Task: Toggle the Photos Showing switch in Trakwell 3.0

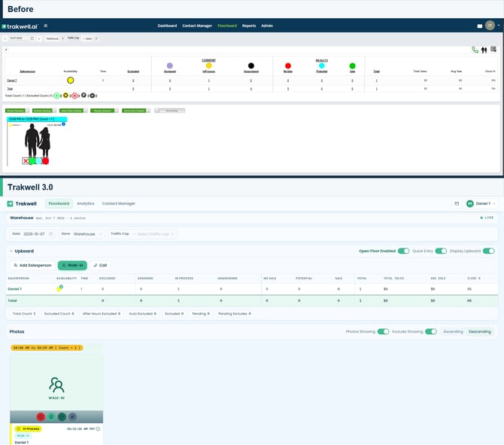Action: pyautogui.click(x=383, y=331)
